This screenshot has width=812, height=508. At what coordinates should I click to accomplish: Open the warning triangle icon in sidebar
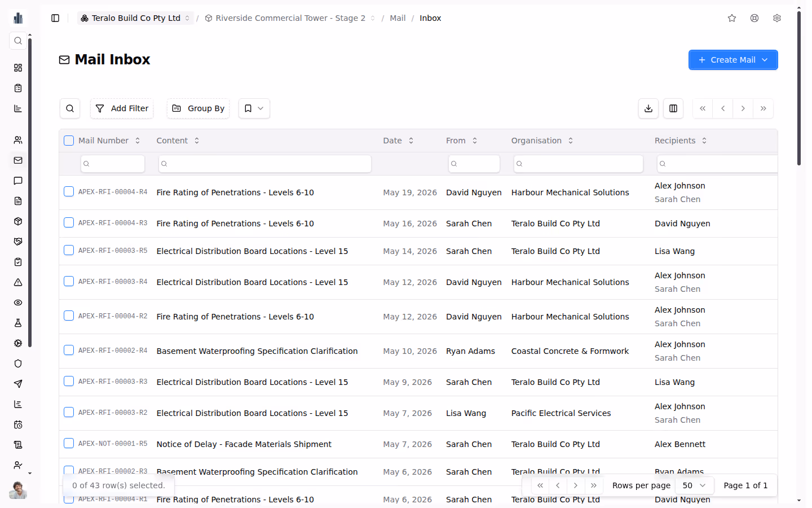tap(18, 282)
